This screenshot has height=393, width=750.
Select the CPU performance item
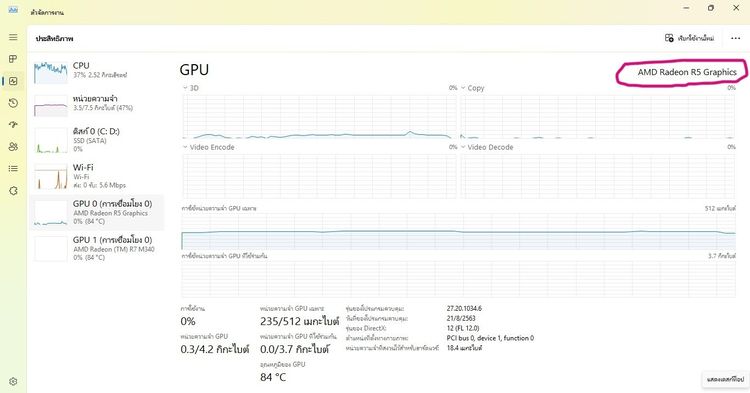(97, 71)
